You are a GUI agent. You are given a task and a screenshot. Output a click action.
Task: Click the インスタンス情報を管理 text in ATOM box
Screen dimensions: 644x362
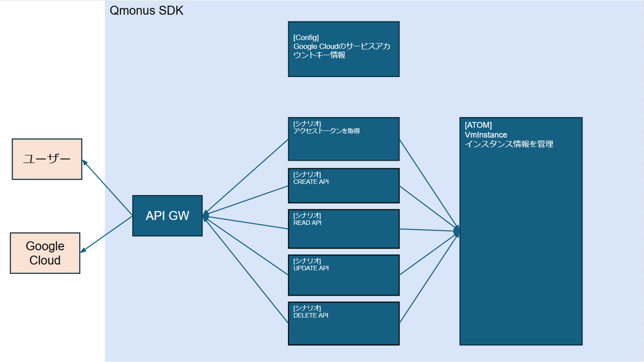[x=509, y=144]
